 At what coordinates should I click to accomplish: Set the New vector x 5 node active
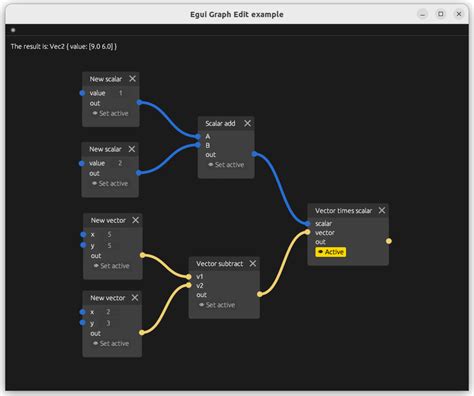point(112,266)
